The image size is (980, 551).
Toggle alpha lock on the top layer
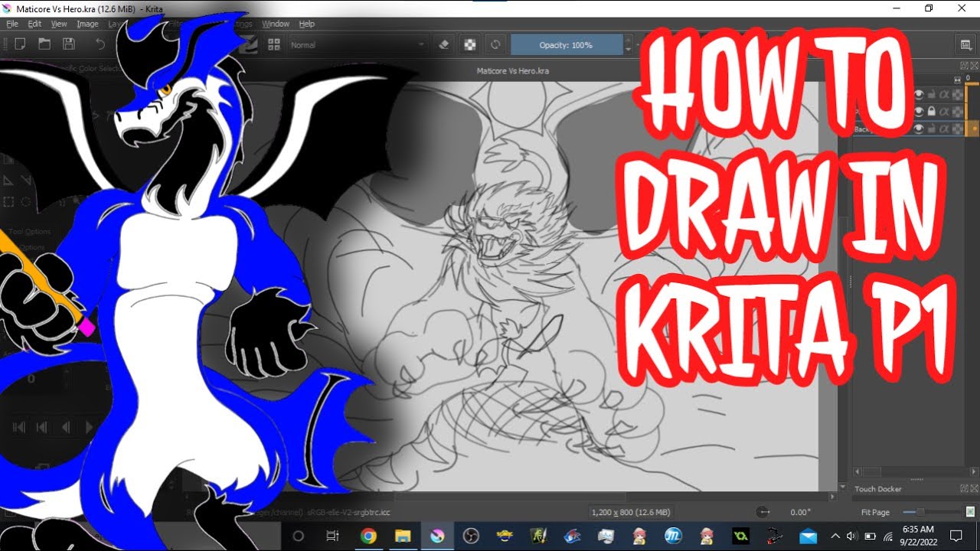(x=957, y=95)
